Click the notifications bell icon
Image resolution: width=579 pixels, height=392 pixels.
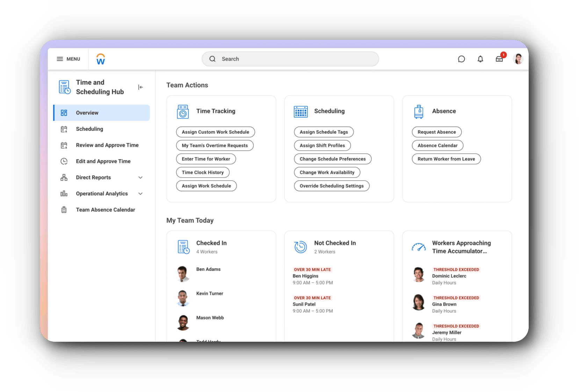480,59
